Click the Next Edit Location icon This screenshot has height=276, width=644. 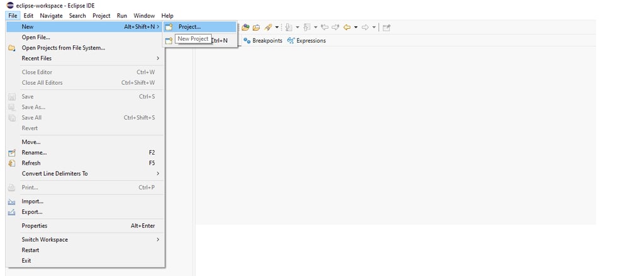coord(335,28)
